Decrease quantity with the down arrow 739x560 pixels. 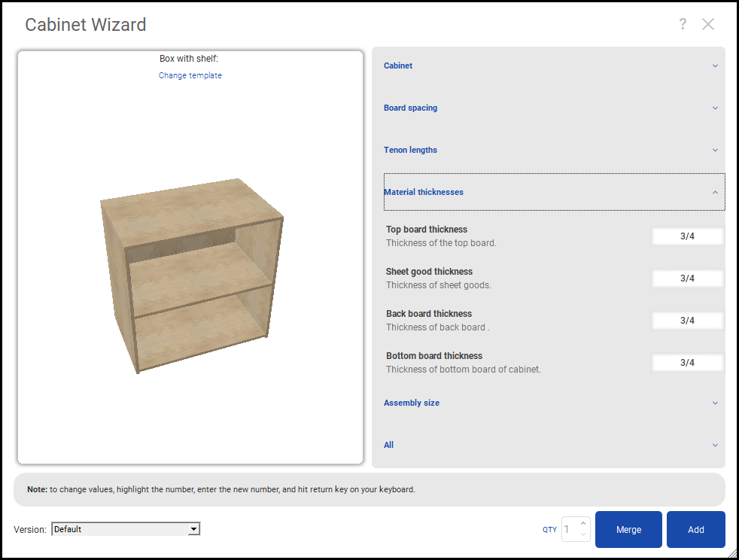583,534
